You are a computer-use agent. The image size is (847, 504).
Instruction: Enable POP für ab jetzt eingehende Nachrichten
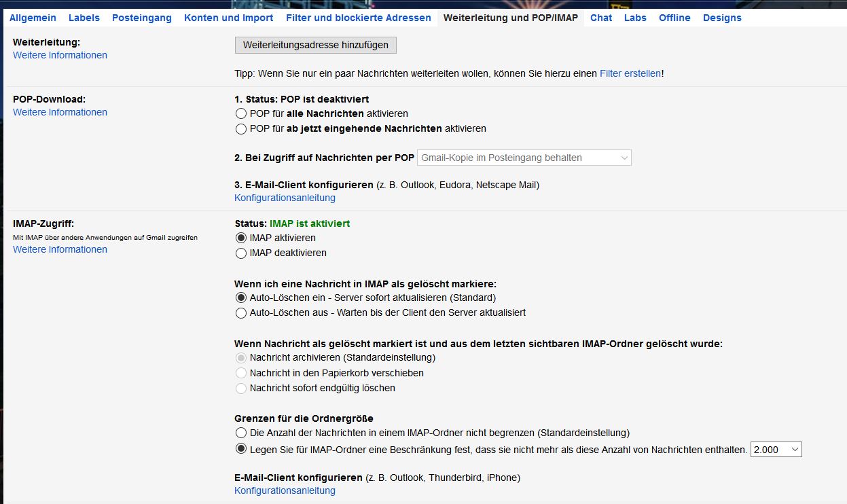click(240, 128)
